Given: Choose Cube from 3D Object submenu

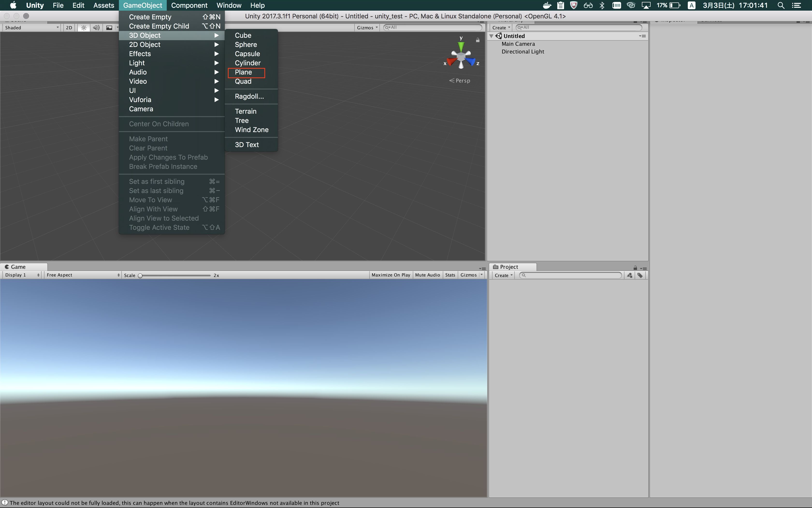Looking at the screenshot, I should click(x=251, y=35).
